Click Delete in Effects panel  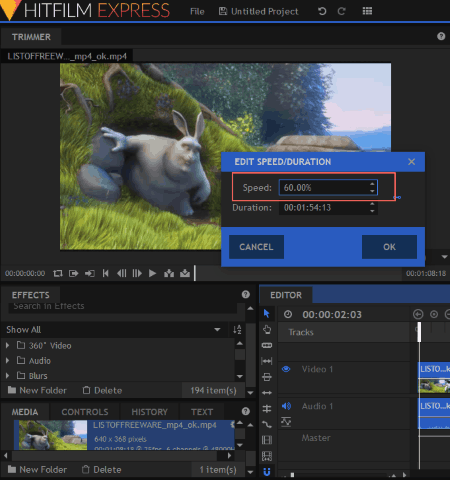[102, 390]
